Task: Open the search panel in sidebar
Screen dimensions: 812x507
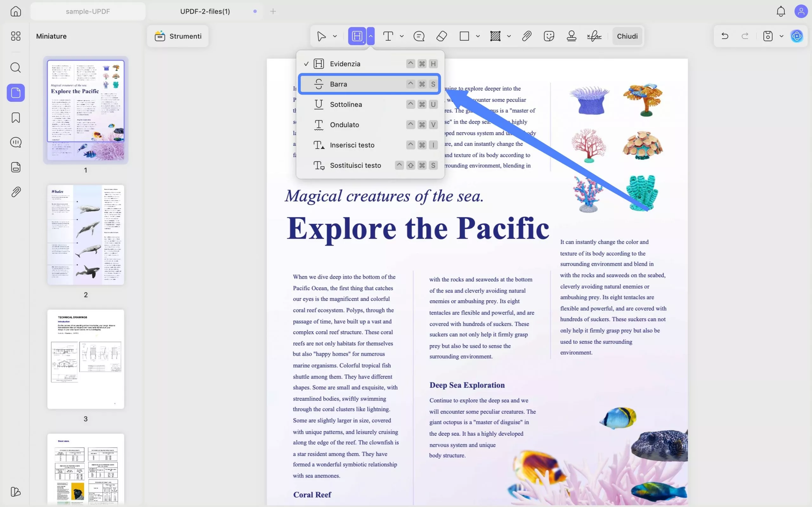Action: click(x=16, y=68)
